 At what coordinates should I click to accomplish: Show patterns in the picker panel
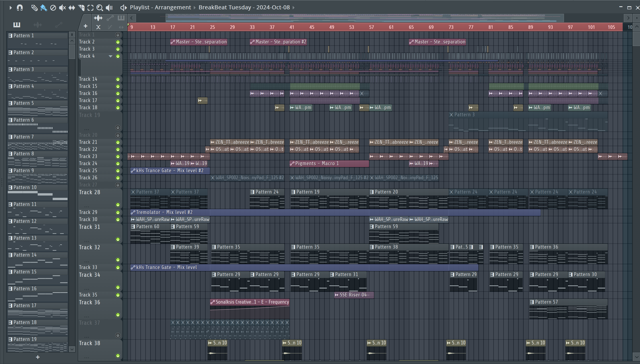click(16, 24)
